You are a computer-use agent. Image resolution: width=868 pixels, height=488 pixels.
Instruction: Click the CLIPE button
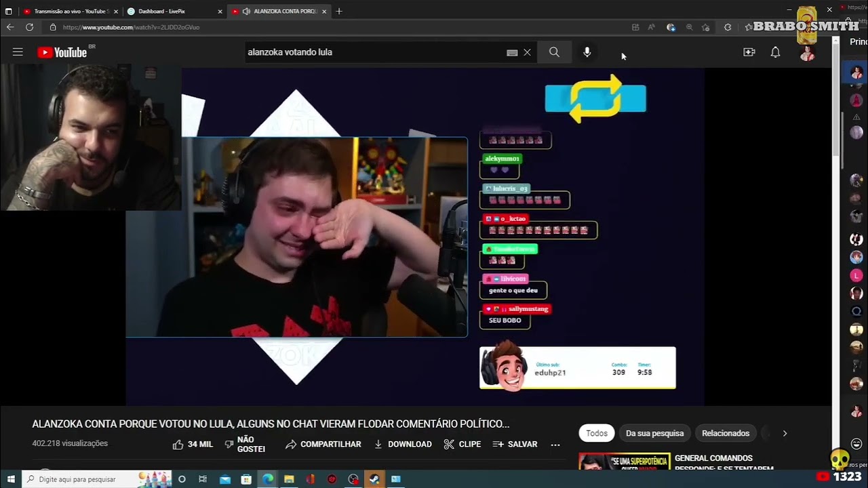point(462,445)
